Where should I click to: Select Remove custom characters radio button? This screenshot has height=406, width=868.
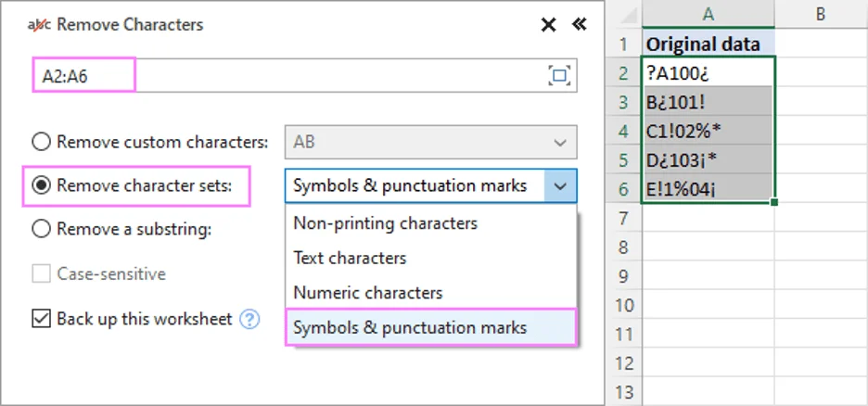(42, 143)
